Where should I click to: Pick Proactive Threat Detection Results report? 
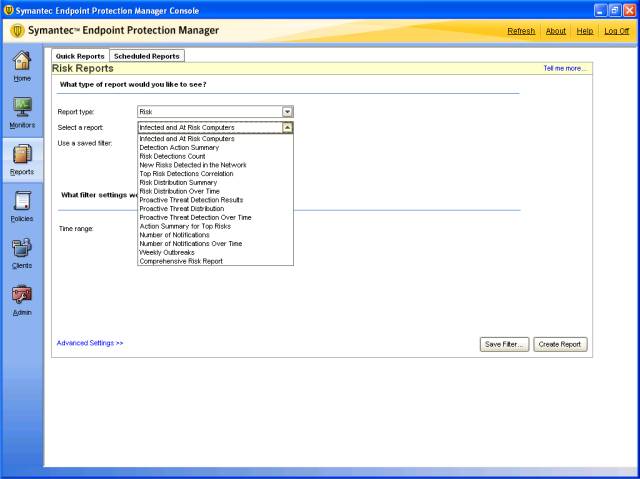215,200
